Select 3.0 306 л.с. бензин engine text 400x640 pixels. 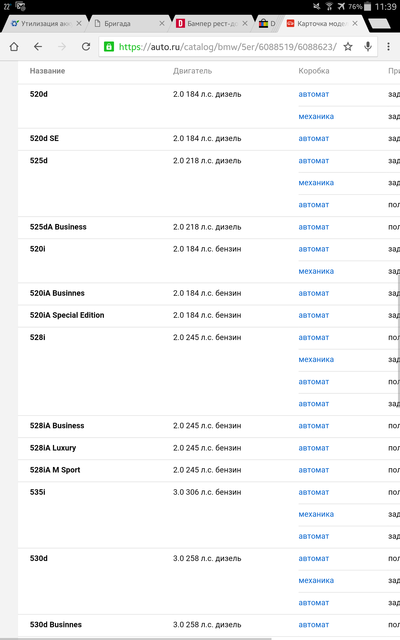pos(207,492)
